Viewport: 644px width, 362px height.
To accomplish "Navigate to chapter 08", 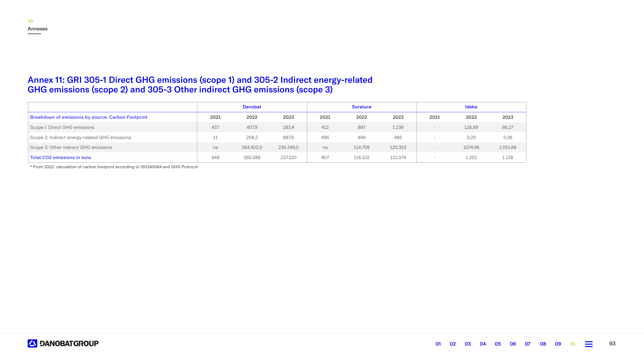I will pyautogui.click(x=543, y=344).
